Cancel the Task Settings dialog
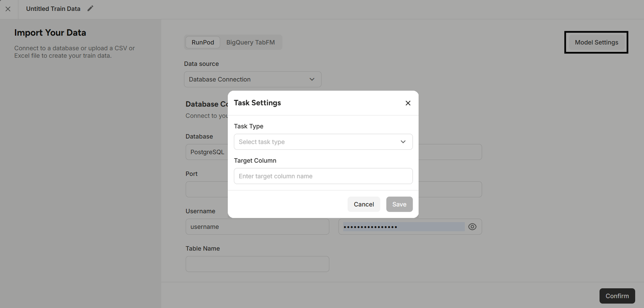The width and height of the screenshot is (644, 308). tap(364, 204)
